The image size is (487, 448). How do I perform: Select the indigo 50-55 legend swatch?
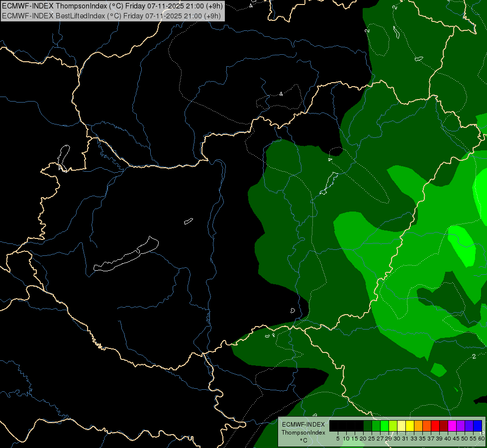[469, 426]
